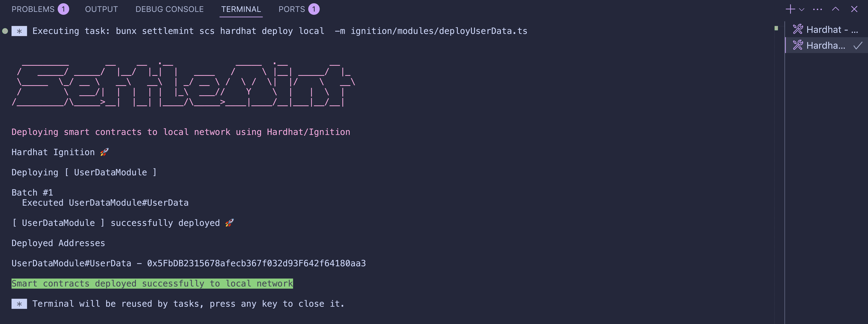The height and width of the screenshot is (324, 868).
Task: Click the green command status dot
Action: point(5,31)
